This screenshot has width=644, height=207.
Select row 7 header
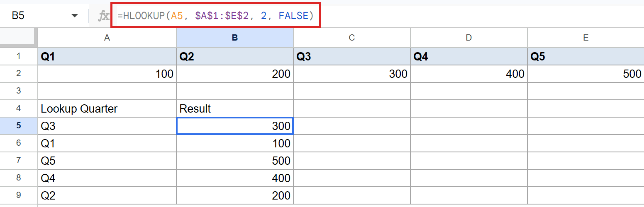coord(19,161)
